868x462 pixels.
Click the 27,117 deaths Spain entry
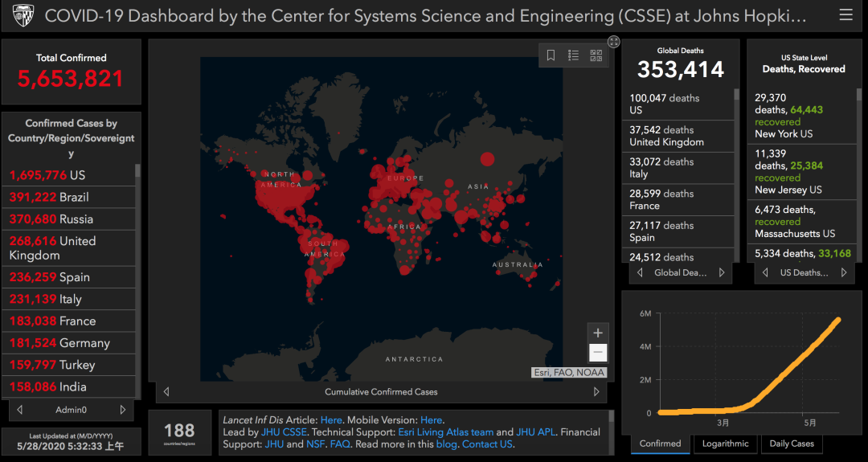click(678, 231)
